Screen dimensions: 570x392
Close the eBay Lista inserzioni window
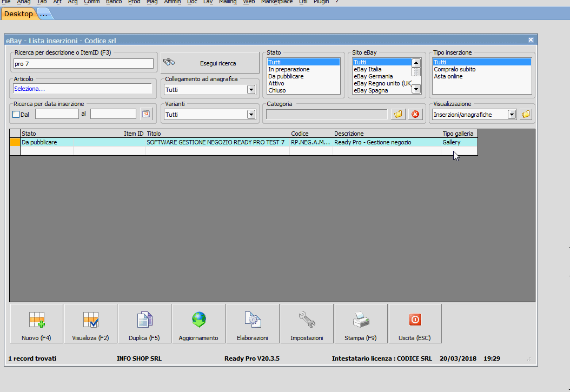click(x=531, y=40)
